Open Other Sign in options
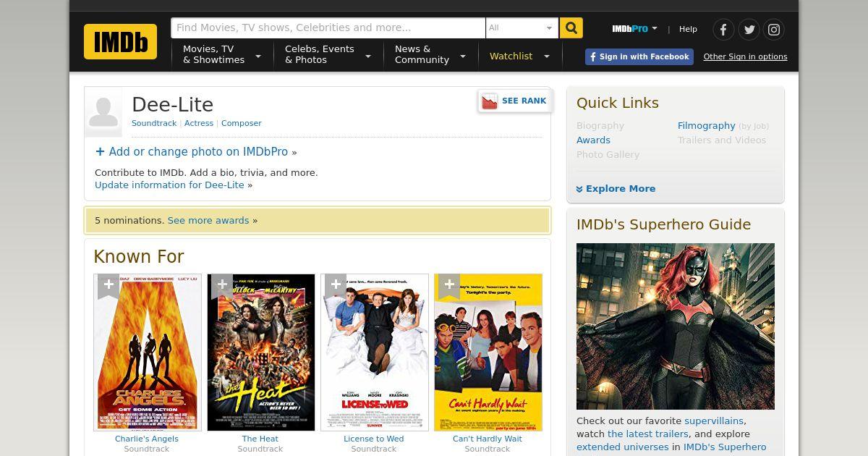Viewport: 868px width, 456px height. [x=745, y=56]
